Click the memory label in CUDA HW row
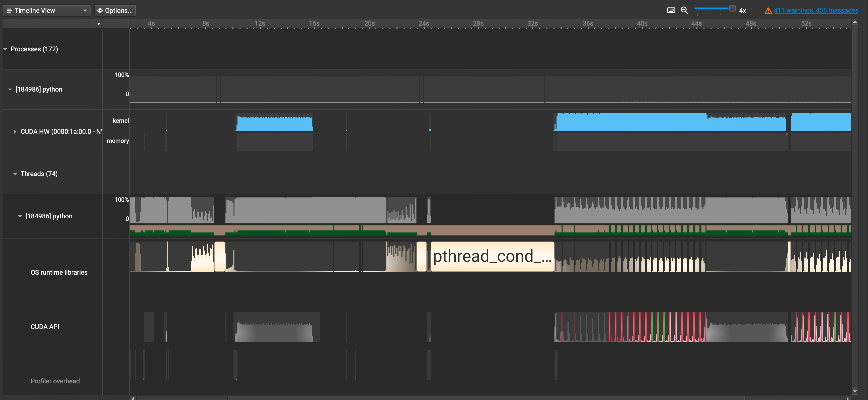Viewport: 868px width, 400px height. (x=117, y=141)
